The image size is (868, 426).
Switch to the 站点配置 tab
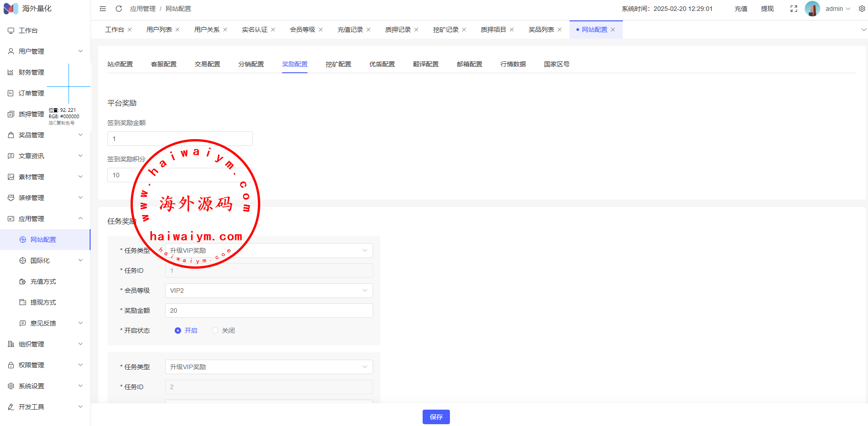(x=120, y=64)
